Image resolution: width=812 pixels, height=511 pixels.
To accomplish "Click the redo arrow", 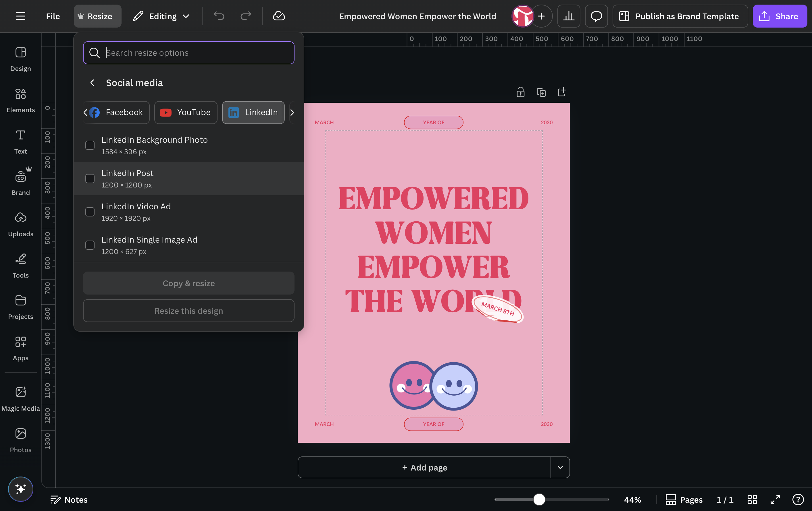I will pos(245,16).
